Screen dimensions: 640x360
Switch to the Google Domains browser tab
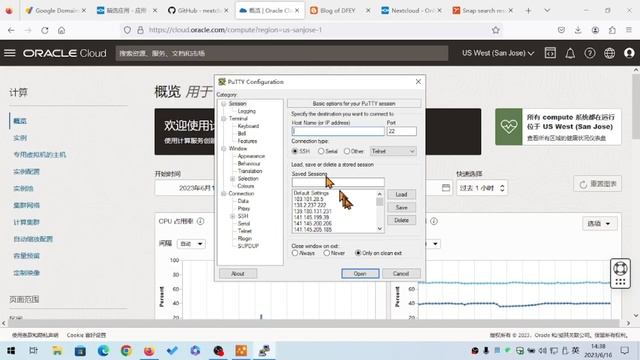tap(56, 11)
